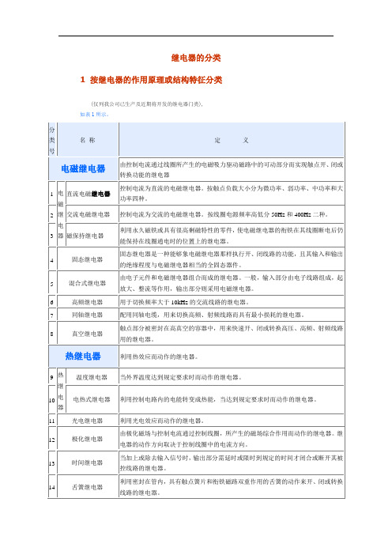Click definition starting "固态继电器是一种能够象电磁继电器"
Viewport: 392px width, 555px height.
click(x=232, y=259)
